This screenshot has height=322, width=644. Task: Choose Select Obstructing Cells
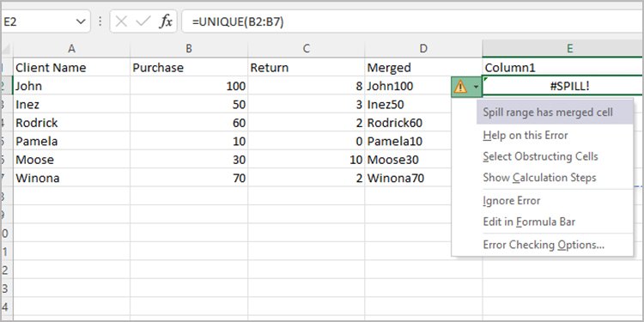(x=542, y=156)
